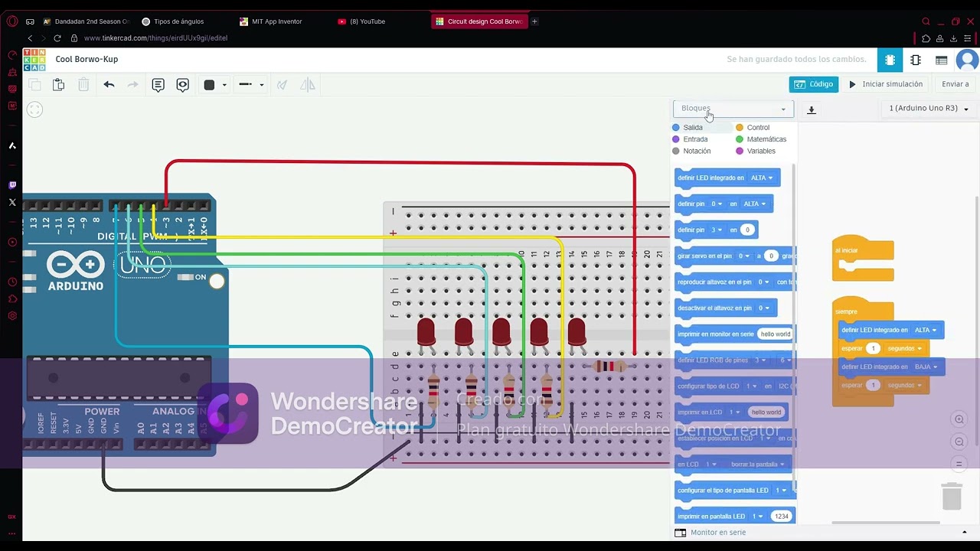Viewport: 980px width, 551px height.
Task: Switch to MIT App Inventor tab
Action: [x=276, y=21]
